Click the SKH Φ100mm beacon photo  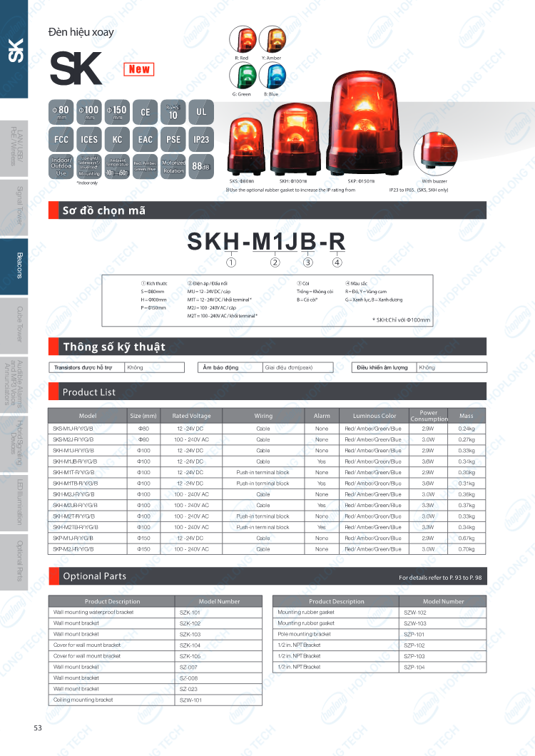point(296,139)
